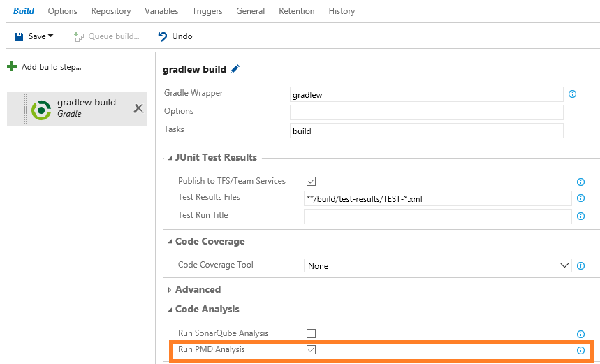Screen dimensions: 600x364
Task: Click the Test Results Files input field
Action: pos(437,198)
